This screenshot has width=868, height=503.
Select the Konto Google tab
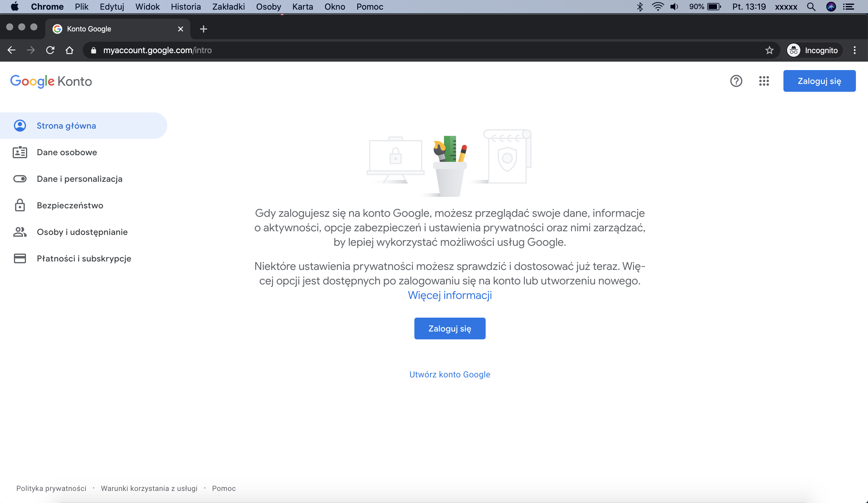click(117, 29)
